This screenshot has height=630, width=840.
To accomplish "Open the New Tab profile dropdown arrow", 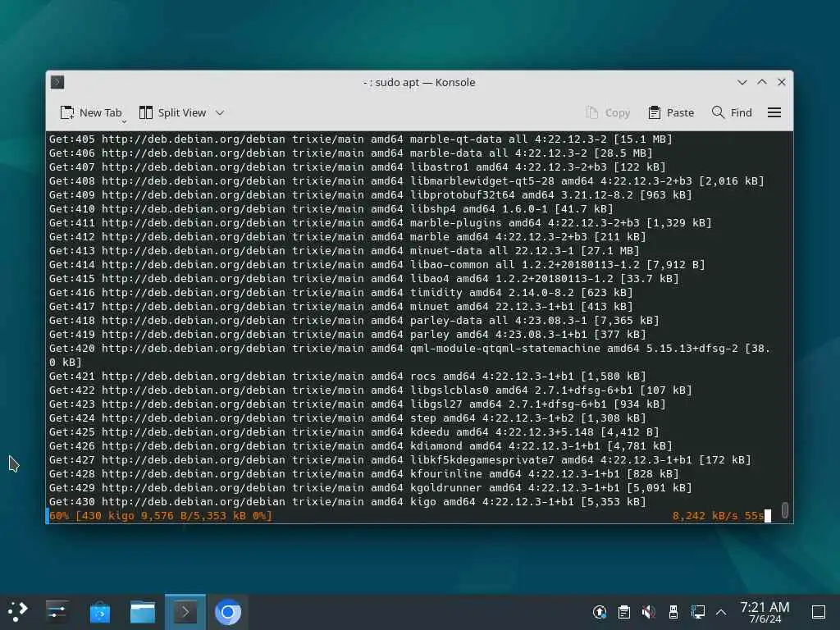I will (124, 121).
